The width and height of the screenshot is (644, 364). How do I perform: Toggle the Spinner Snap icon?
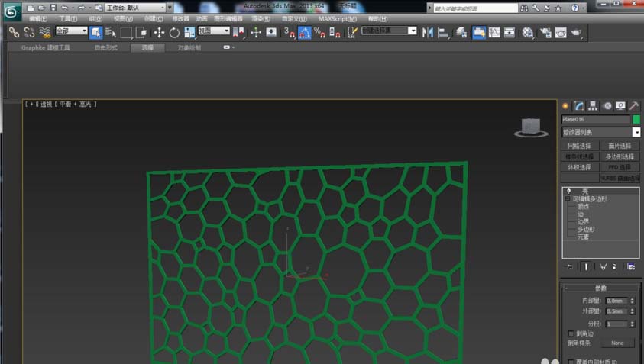335,32
